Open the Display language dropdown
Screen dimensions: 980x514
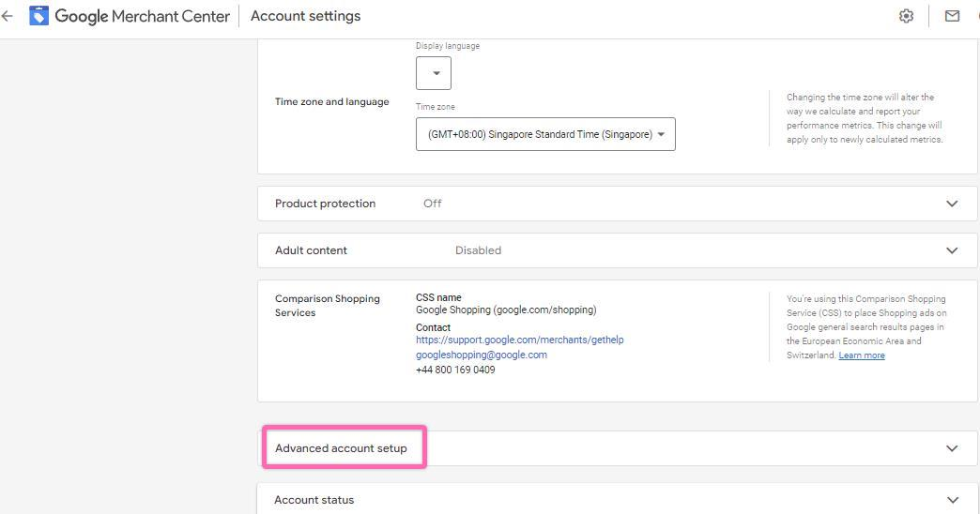[434, 73]
